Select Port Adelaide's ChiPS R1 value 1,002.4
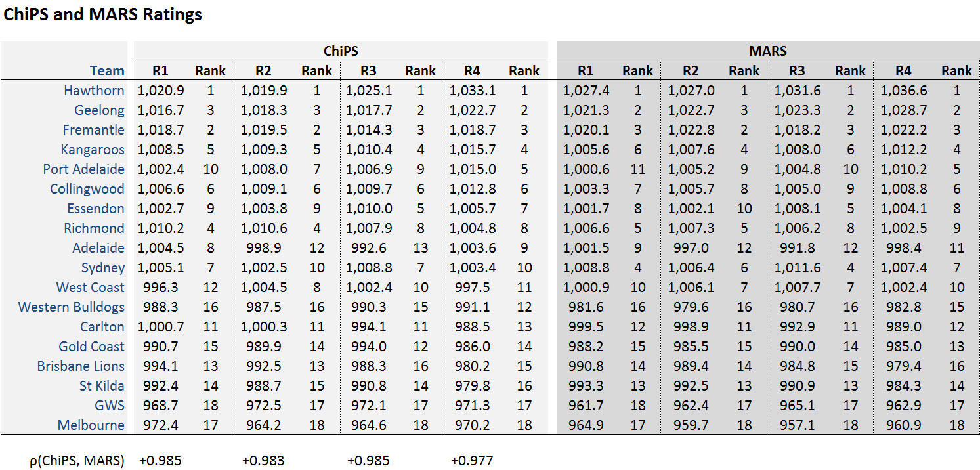The height and width of the screenshot is (470, 980). coord(161,169)
